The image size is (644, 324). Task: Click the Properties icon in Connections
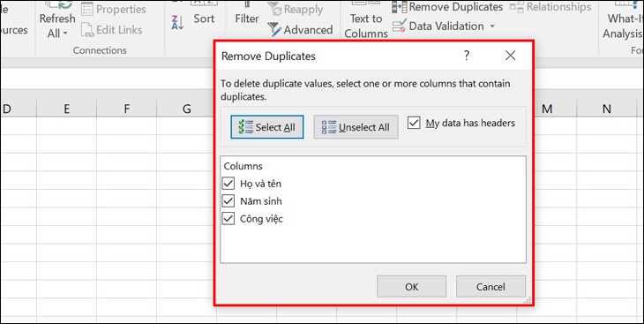pos(87,9)
